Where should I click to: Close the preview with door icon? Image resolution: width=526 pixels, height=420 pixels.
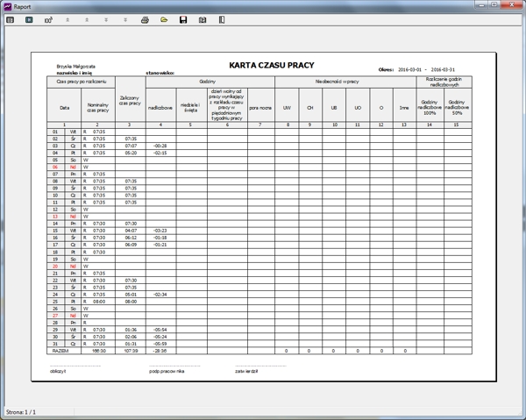tap(222, 19)
